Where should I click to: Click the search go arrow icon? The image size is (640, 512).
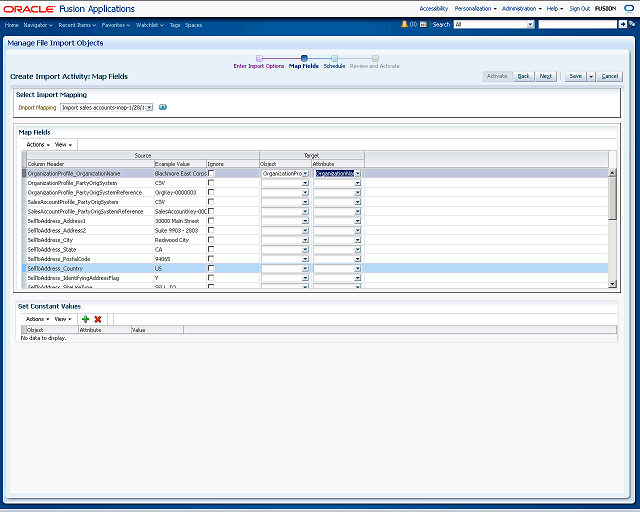click(x=623, y=23)
